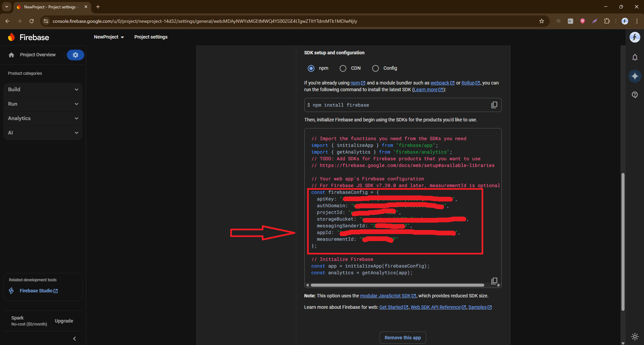Open the Rollup link
This screenshot has width=644, height=345.
tap(470, 83)
